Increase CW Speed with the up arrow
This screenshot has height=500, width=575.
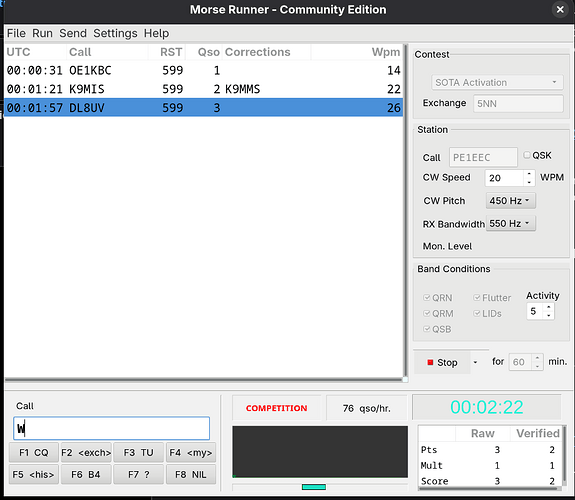point(529,174)
